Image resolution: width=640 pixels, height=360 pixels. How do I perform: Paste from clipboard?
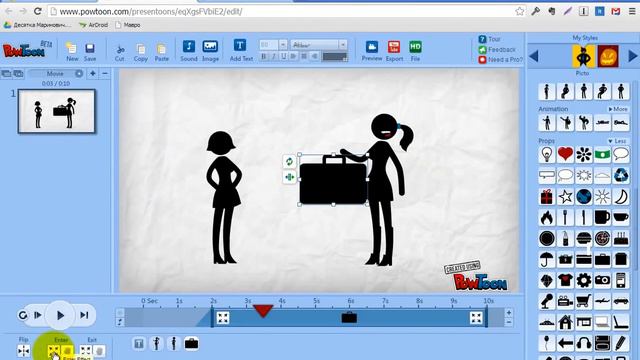point(162,52)
